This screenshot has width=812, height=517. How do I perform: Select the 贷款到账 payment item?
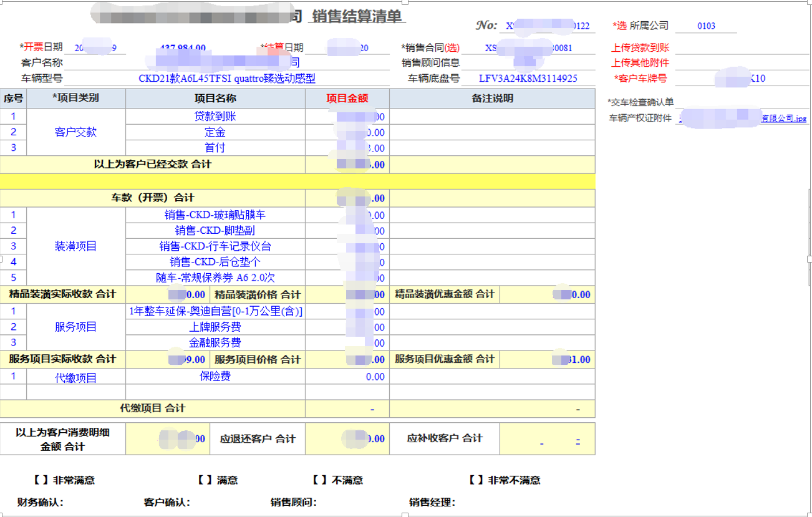(215, 115)
